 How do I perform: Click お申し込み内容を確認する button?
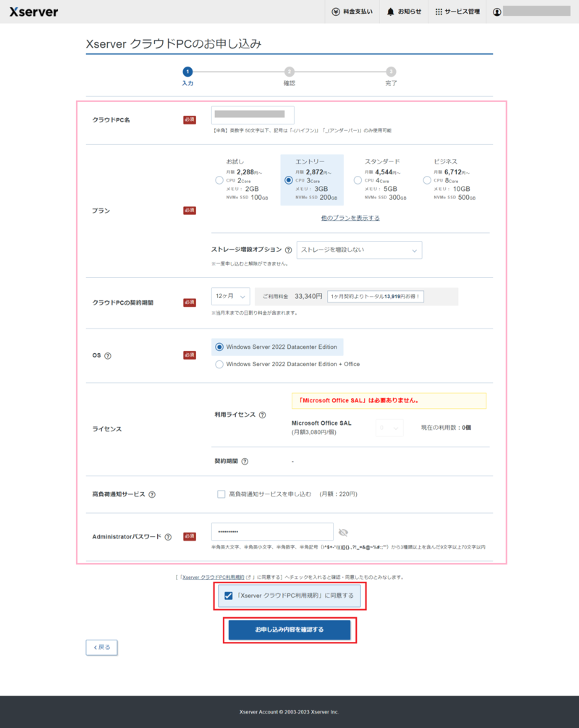289,630
